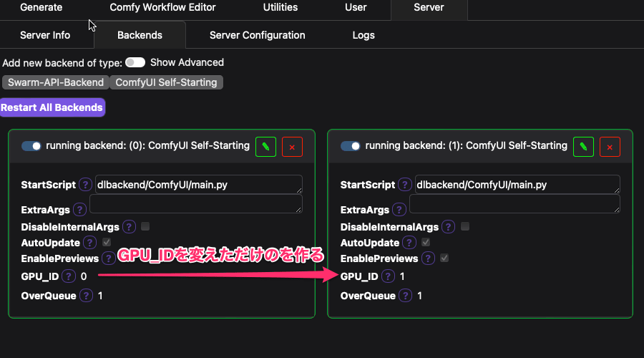Image resolution: width=644 pixels, height=358 pixels.
Task: Click StartScript field in backend (0)
Action: (x=199, y=185)
